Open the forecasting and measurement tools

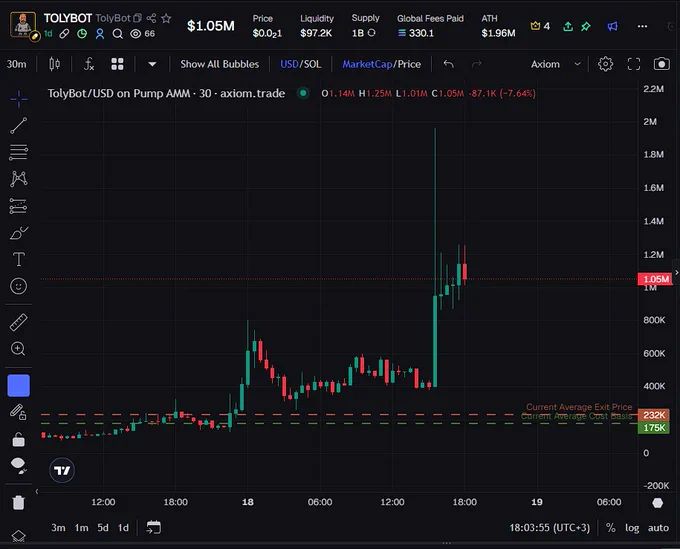[x=19, y=206]
